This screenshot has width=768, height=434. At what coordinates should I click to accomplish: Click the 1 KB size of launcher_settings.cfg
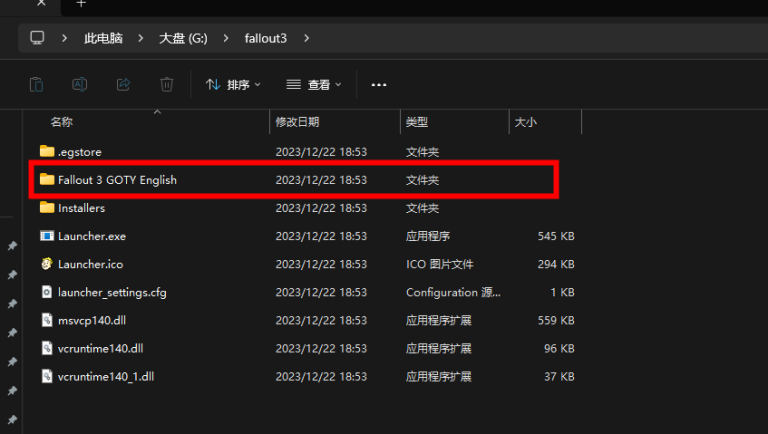[x=562, y=292]
